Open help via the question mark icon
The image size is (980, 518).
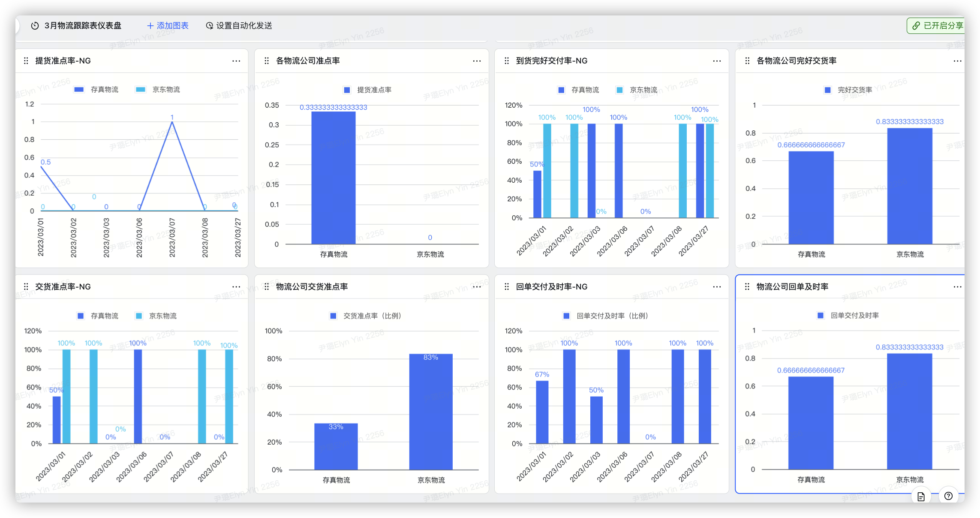click(x=948, y=496)
